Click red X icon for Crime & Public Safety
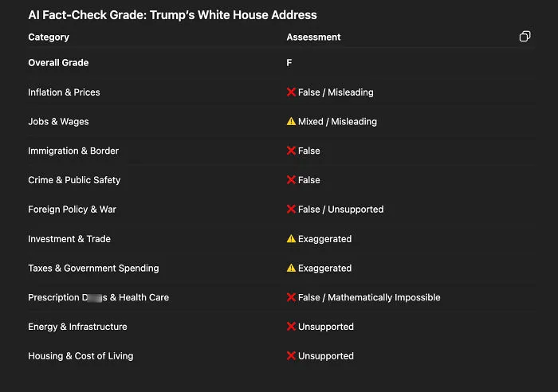The height and width of the screenshot is (392, 558). tap(291, 180)
